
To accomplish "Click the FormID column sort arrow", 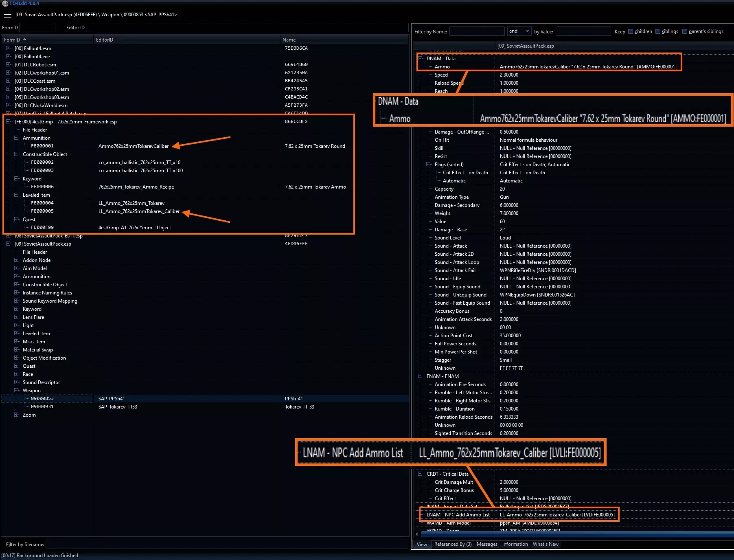I will click(x=24, y=40).
